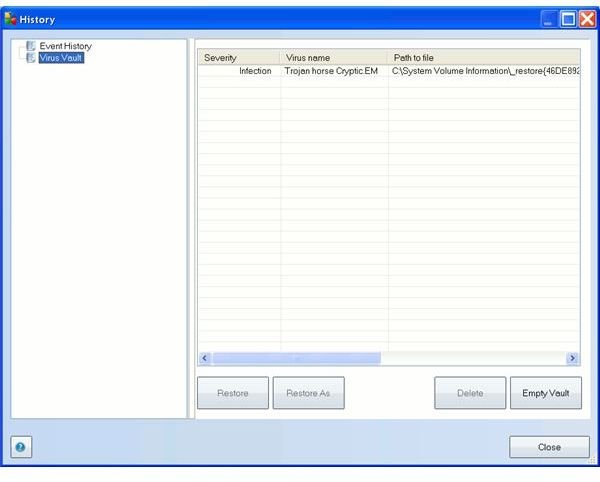The height and width of the screenshot is (482, 600).
Task: Close the History window via red X
Action: point(587,19)
